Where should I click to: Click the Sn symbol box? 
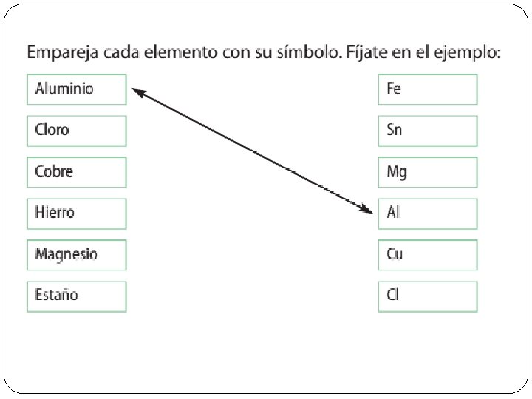point(427,131)
